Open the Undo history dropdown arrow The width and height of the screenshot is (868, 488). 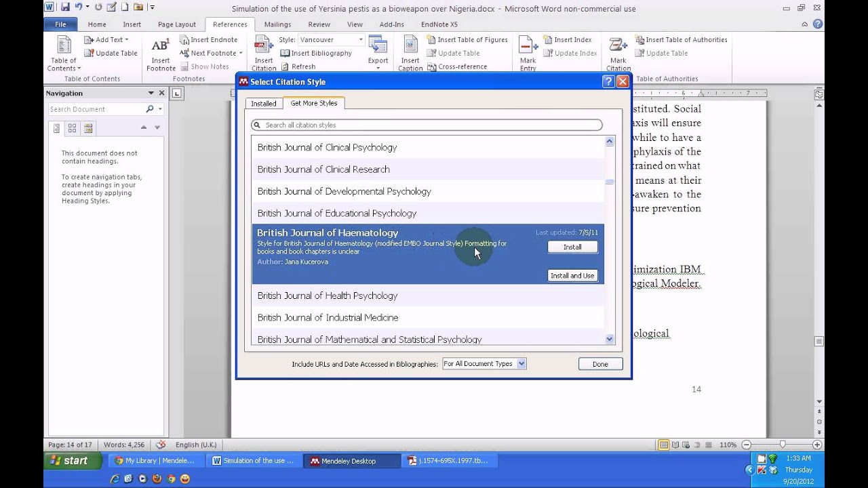87,7
